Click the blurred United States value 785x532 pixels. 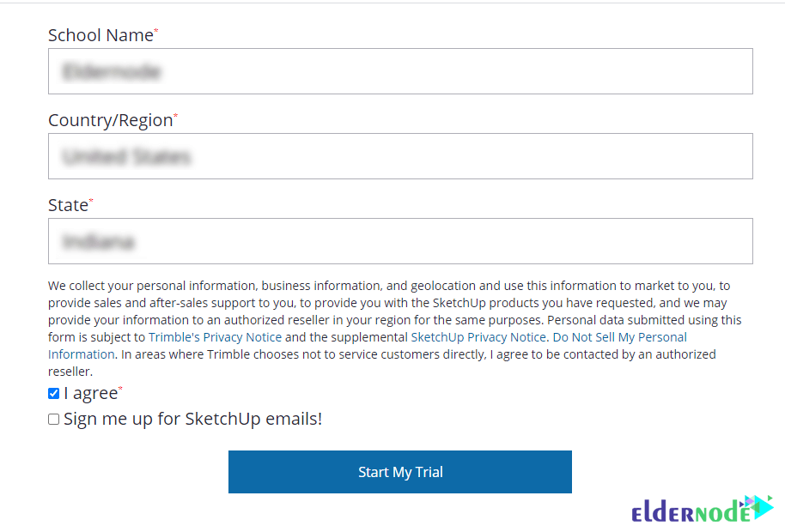(126, 156)
